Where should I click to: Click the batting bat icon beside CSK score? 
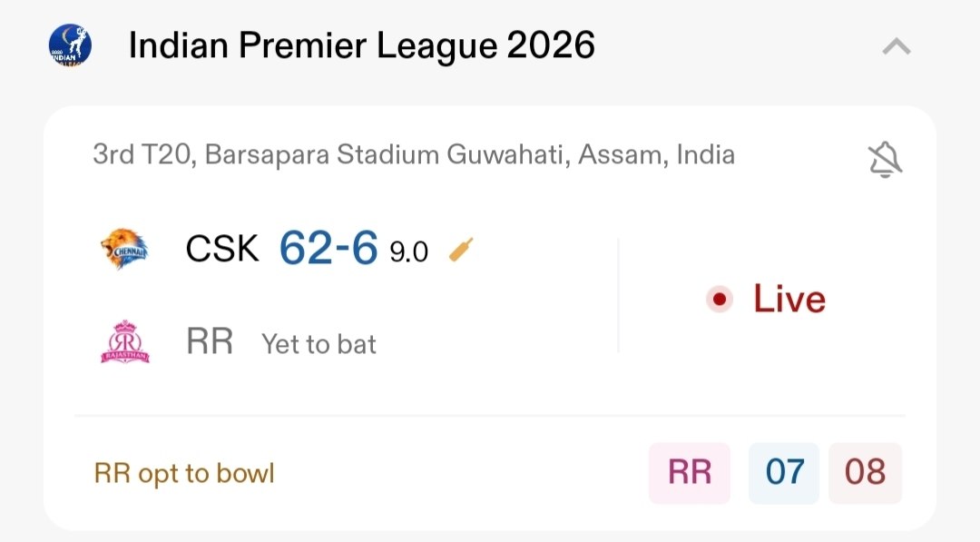click(462, 249)
